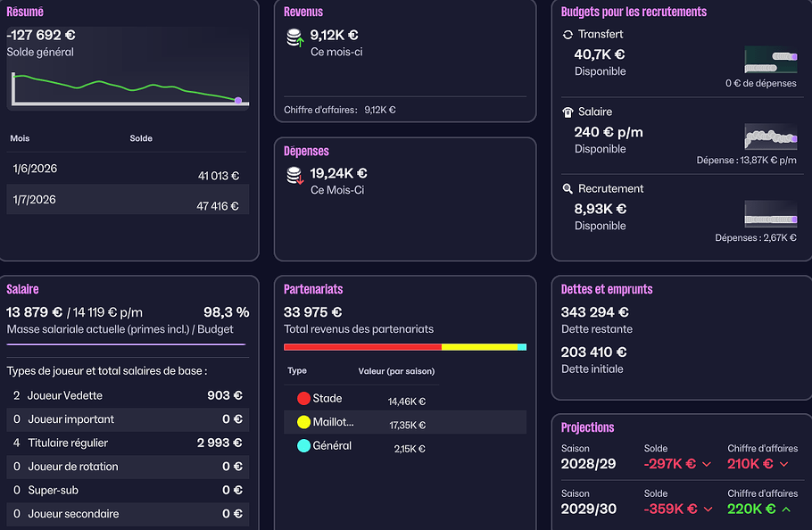Open the Projections panel heading
The height and width of the screenshot is (530, 812).
[587, 427]
